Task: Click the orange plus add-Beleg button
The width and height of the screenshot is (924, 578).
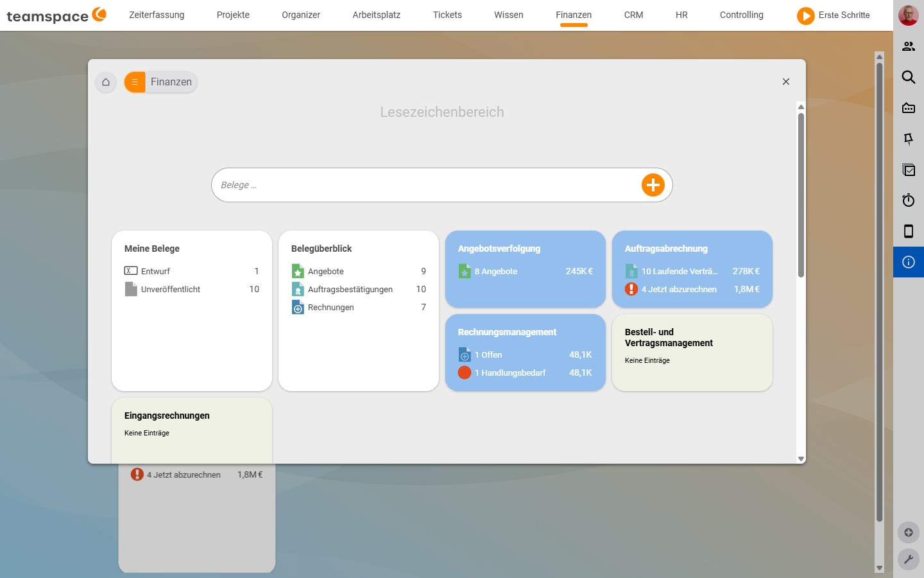Action: [653, 185]
